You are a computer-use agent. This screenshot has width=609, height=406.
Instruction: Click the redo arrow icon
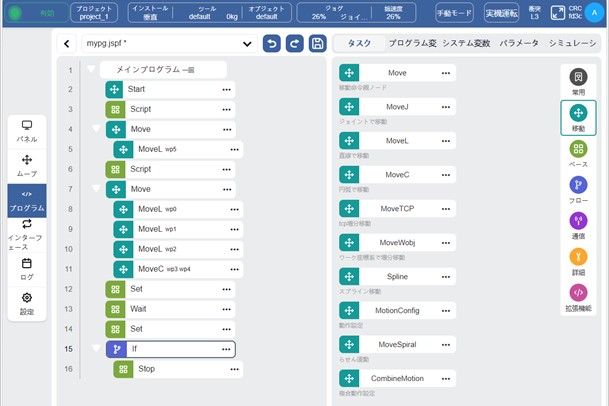pyautogui.click(x=295, y=44)
